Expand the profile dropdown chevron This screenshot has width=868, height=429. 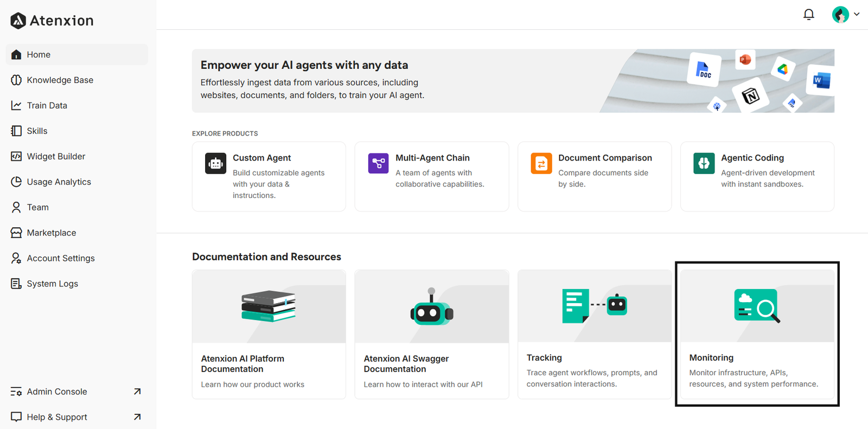[857, 15]
